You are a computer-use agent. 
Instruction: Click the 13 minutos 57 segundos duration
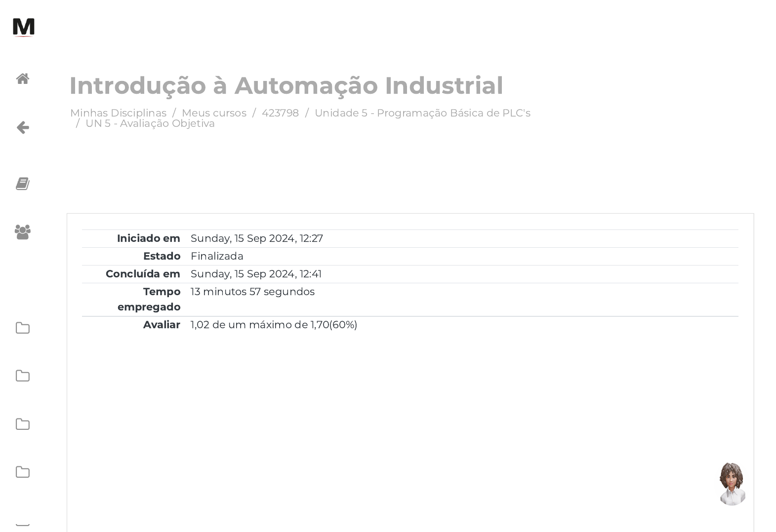coord(252,292)
